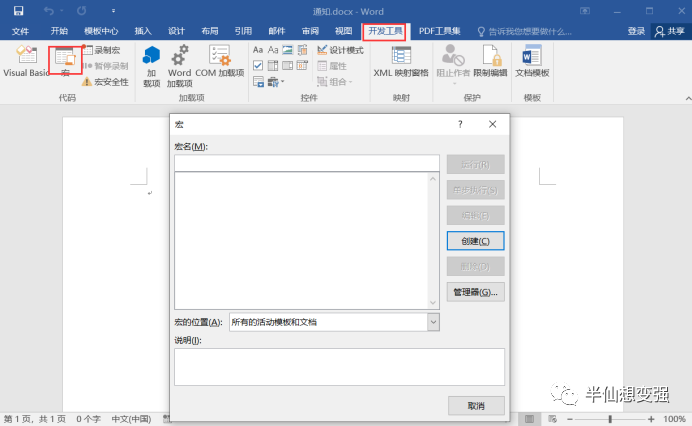The height and width of the screenshot is (426, 692).
Task: Toggle 设计模式 design mode
Action: pos(340,50)
